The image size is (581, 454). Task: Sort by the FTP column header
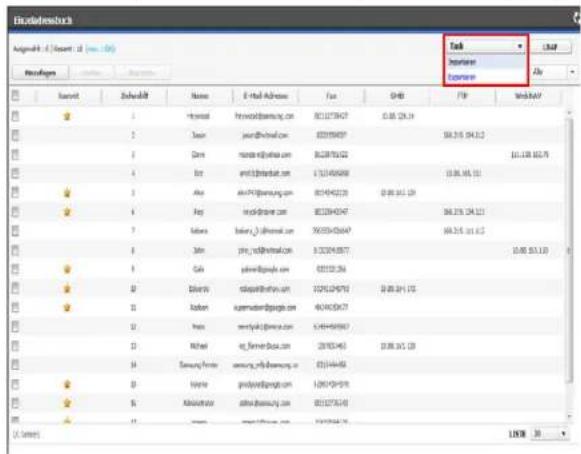[462, 96]
